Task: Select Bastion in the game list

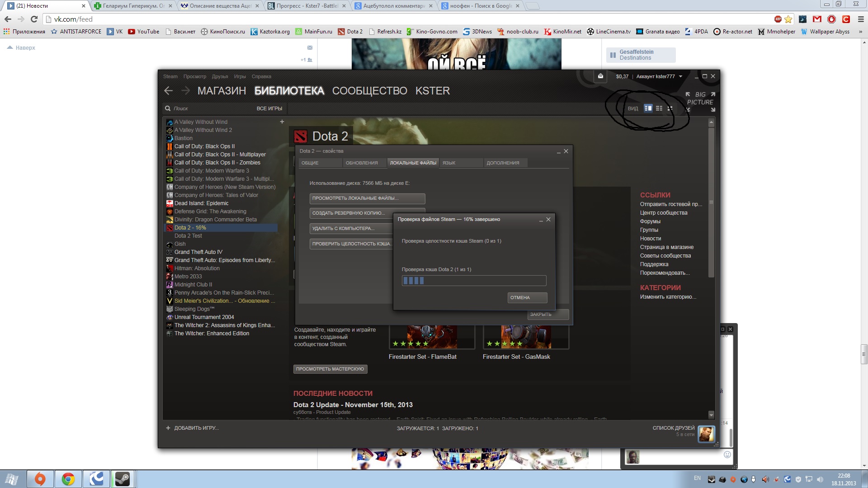Action: pyautogui.click(x=184, y=138)
